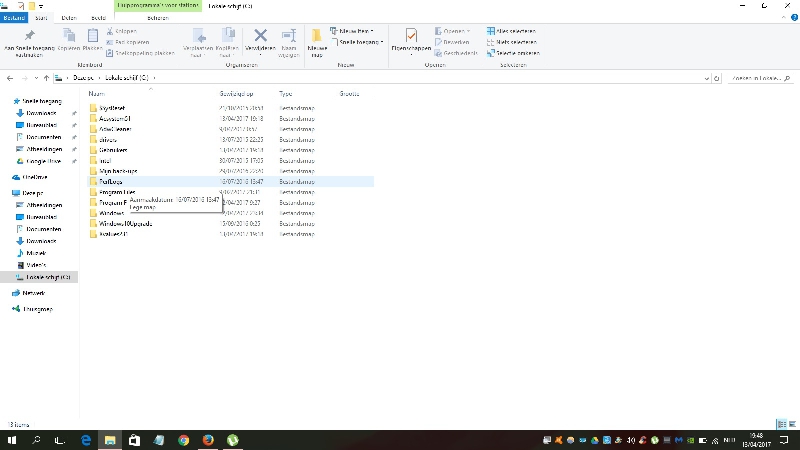
Task: Sort by the Gewijzigd op column header
Action: click(236, 93)
